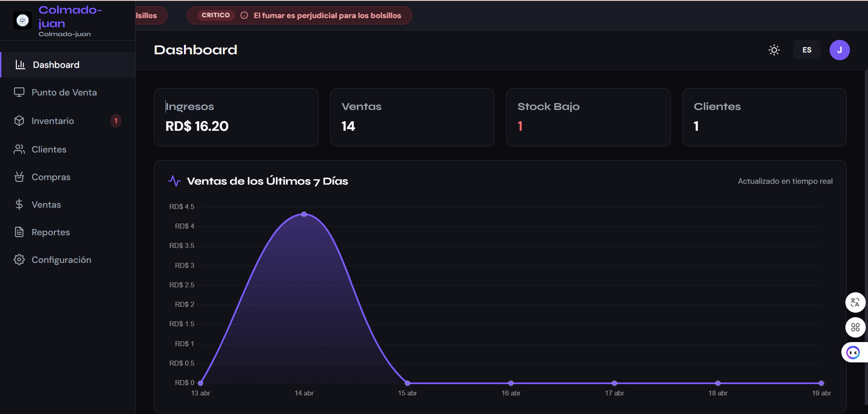This screenshot has width=868, height=414.
Task: Open the ES language selector
Action: pyautogui.click(x=807, y=50)
